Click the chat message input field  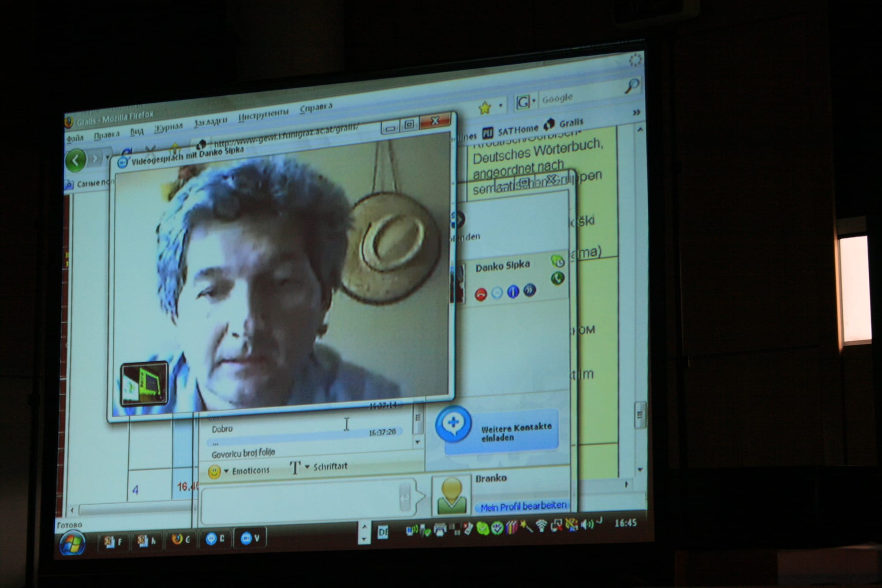click(309, 501)
